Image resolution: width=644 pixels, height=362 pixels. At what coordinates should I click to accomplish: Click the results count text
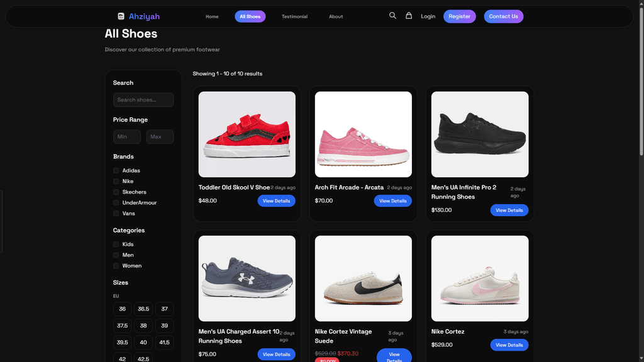click(x=228, y=74)
